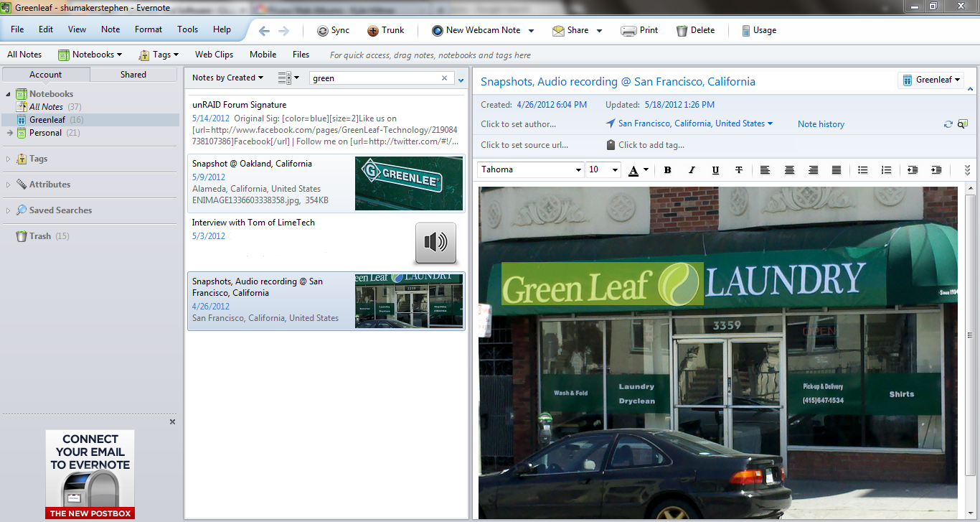Play the Interview with Tom audio recording
This screenshot has height=522, width=980.
(x=435, y=243)
